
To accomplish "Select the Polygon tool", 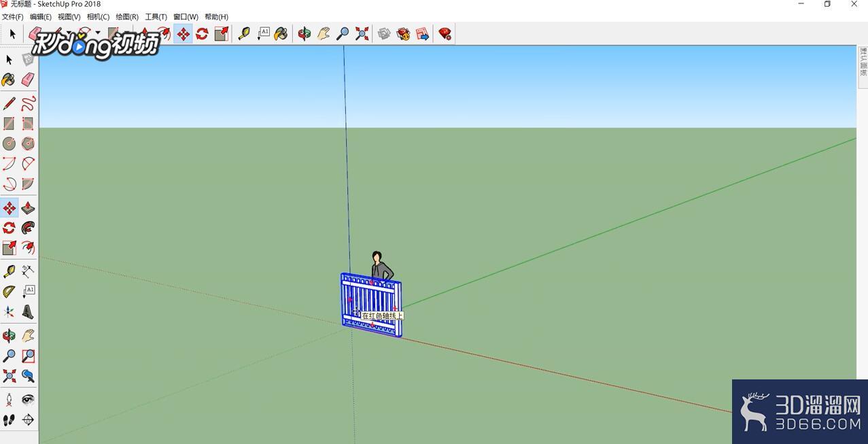I will (28, 143).
